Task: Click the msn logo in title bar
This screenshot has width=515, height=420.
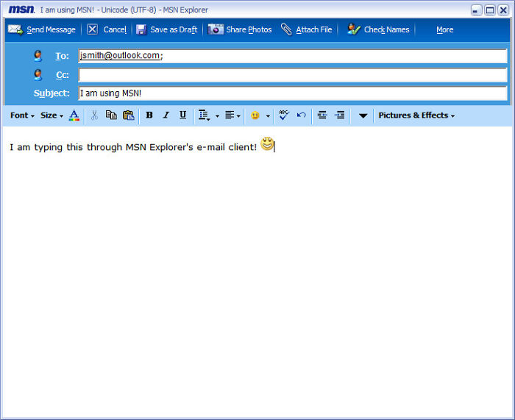Action: (21, 10)
